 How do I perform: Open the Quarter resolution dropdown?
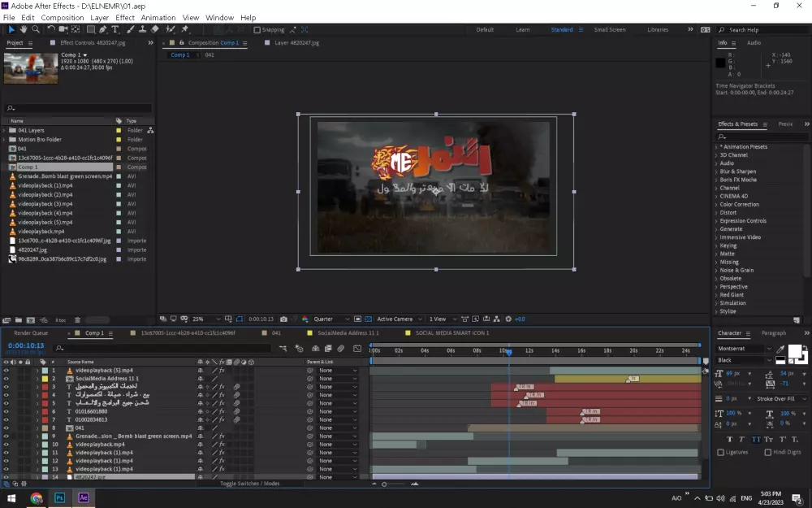coord(332,319)
